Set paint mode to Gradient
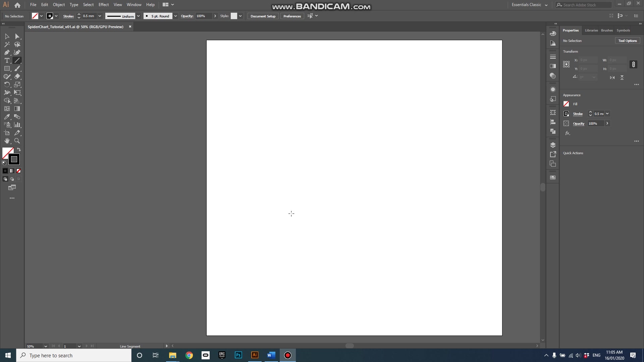The height and width of the screenshot is (362, 644). [x=12, y=171]
